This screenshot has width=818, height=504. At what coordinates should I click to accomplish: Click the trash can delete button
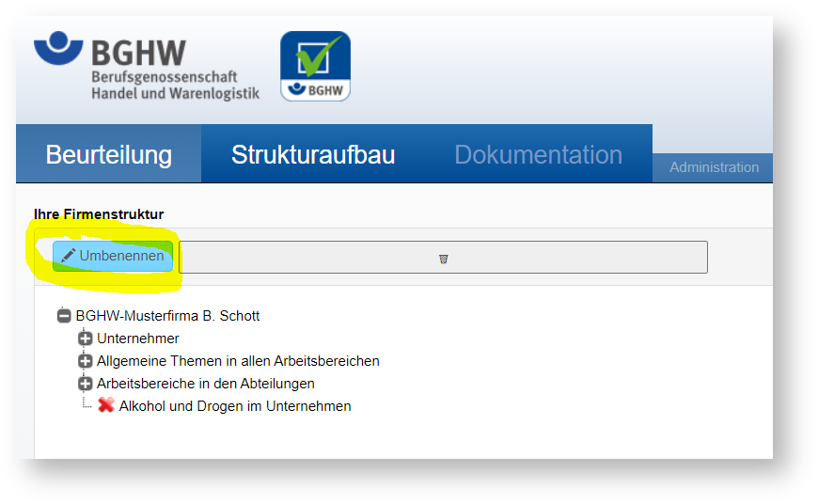click(444, 259)
